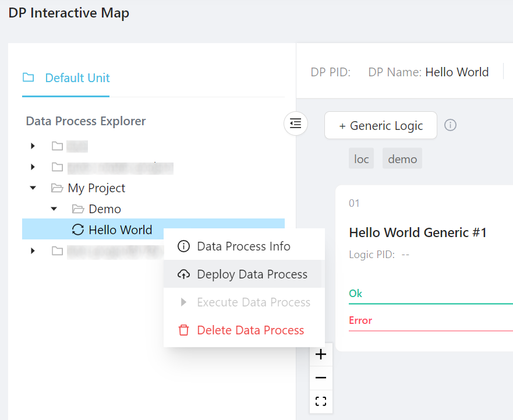Viewport: 513px width, 420px height.
Task: Click the loc tag
Action: pyautogui.click(x=361, y=159)
